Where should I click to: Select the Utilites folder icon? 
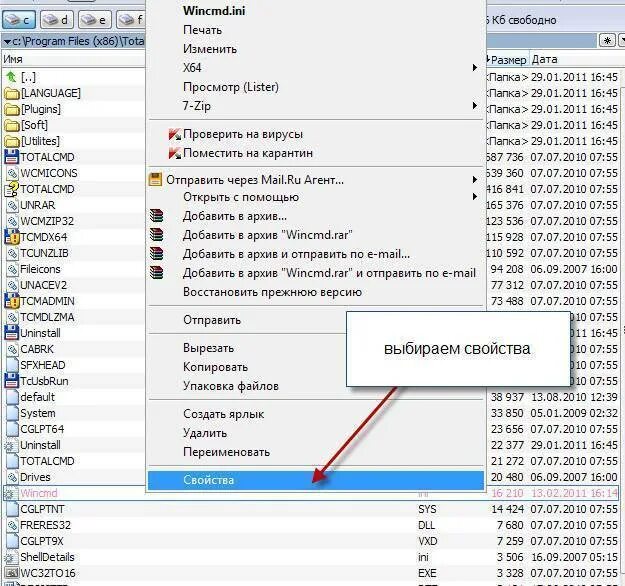[x=12, y=142]
